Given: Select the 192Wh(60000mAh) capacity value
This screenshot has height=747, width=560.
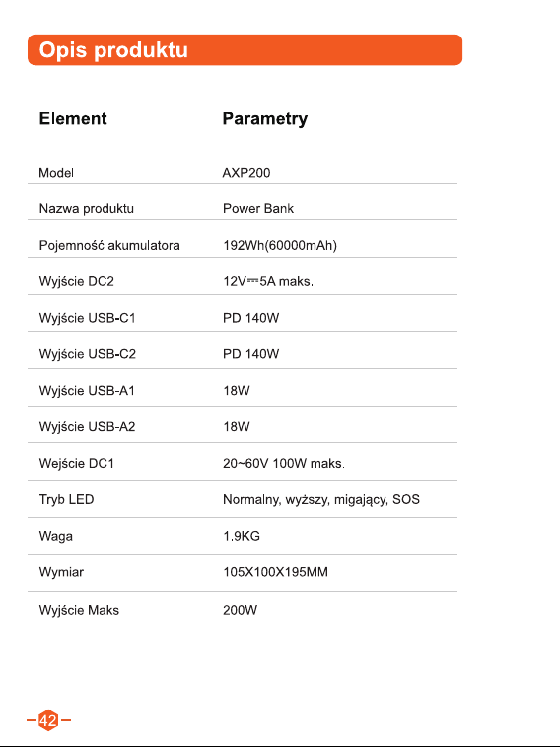Looking at the screenshot, I should point(280,246).
